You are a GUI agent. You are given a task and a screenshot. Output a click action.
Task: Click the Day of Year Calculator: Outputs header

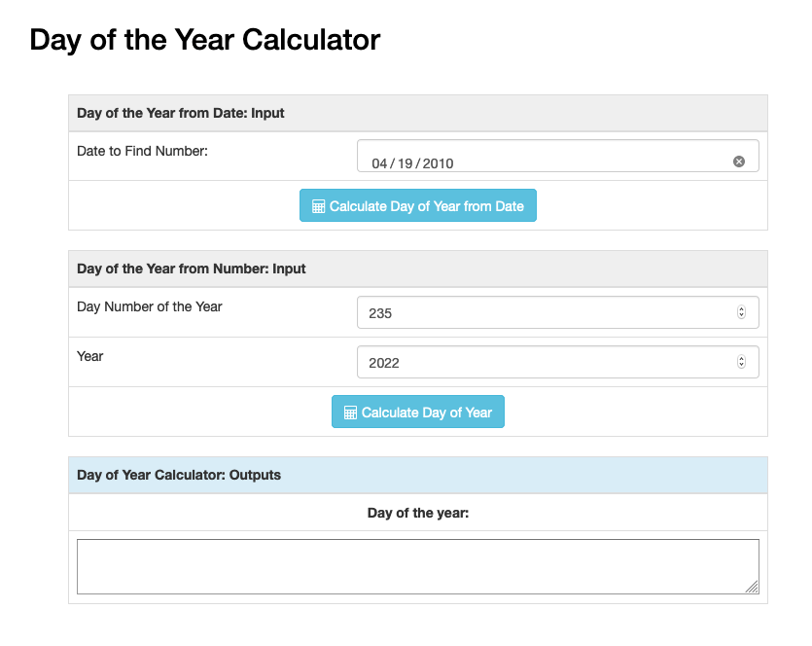[x=179, y=475]
